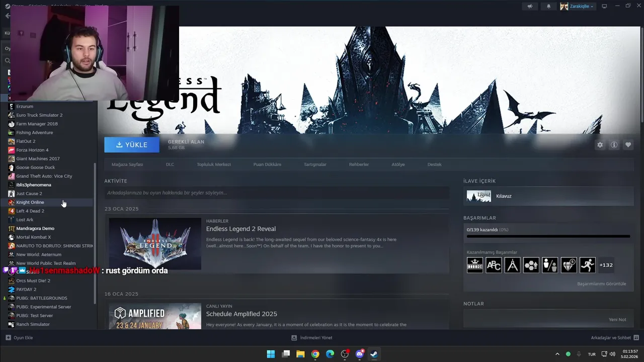
Task: View the hexagons achievement icon
Action: 531,265
